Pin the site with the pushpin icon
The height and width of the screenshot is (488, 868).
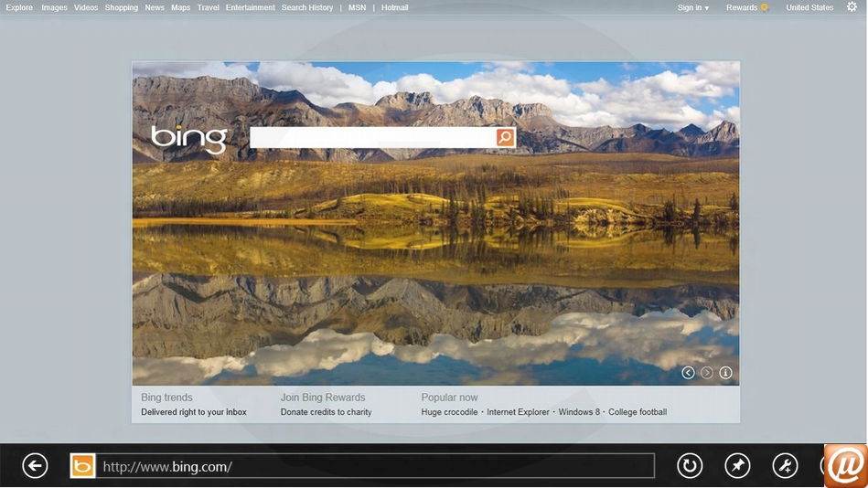(x=737, y=466)
